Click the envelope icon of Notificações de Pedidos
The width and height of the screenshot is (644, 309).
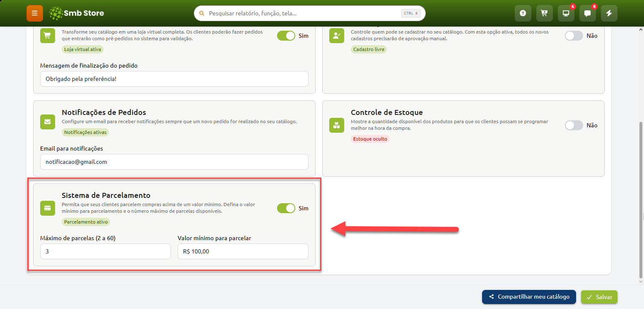48,122
